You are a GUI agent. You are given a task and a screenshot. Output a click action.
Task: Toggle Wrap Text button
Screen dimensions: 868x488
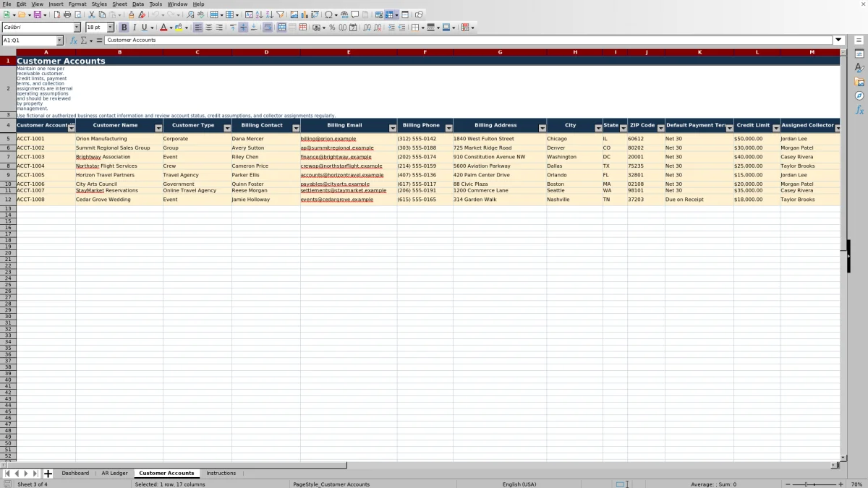click(267, 27)
